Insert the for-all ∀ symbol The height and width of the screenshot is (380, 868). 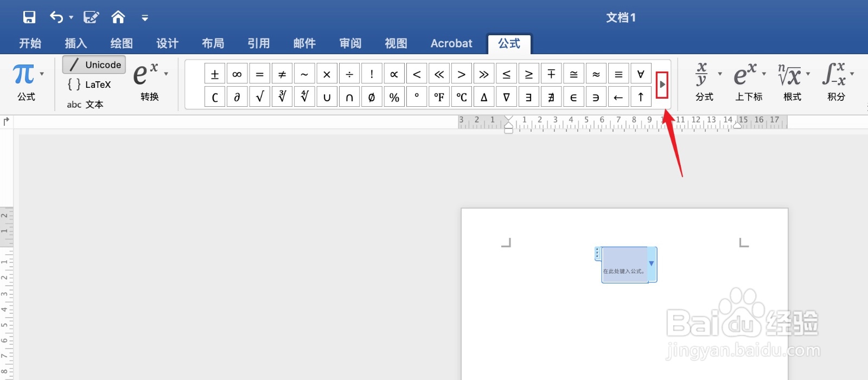[x=641, y=74]
